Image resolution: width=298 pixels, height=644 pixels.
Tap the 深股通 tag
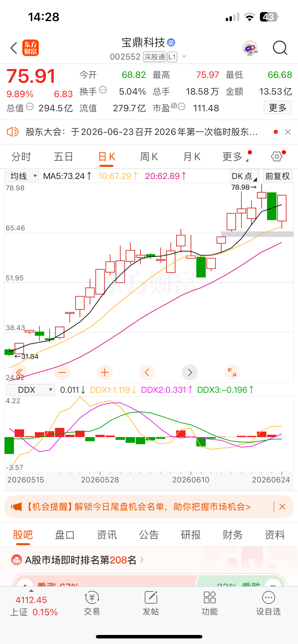click(155, 57)
